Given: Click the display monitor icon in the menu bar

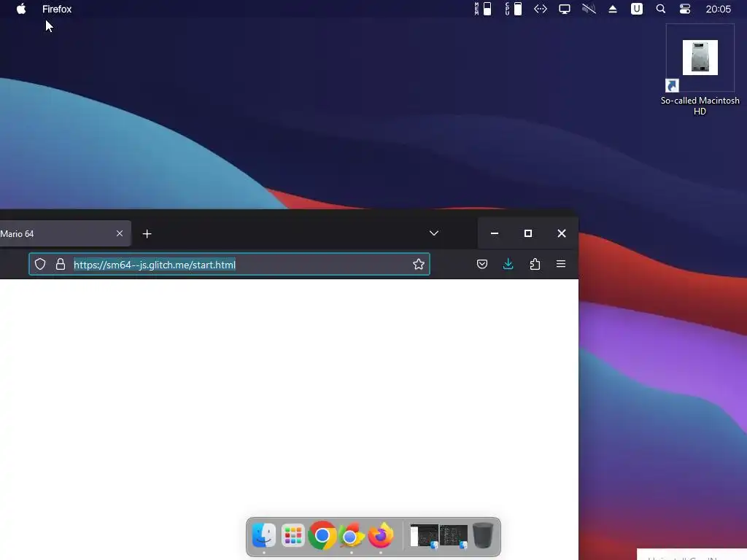Looking at the screenshot, I should (x=565, y=9).
